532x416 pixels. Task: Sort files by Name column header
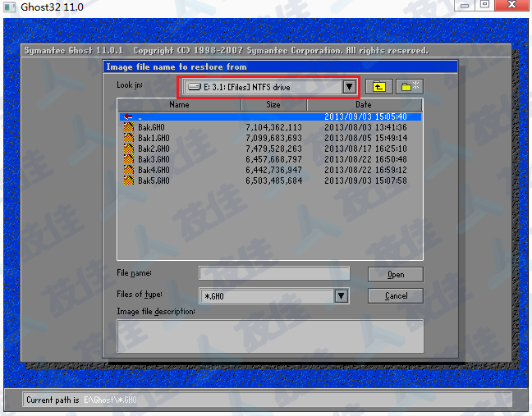179,105
